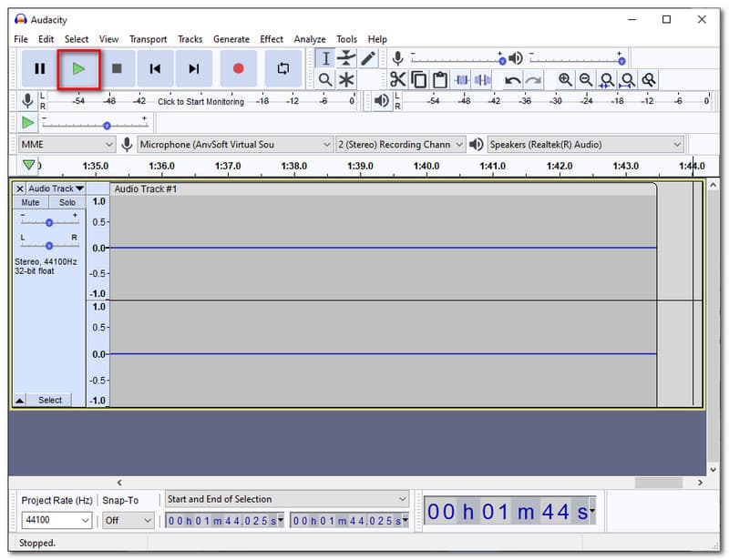Click the Skip to Start button
The height and width of the screenshot is (560, 729).
coord(155,69)
